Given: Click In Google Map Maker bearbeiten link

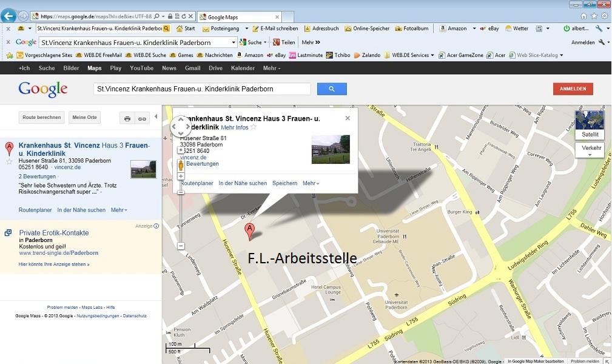Looking at the screenshot, I should click(536, 361).
